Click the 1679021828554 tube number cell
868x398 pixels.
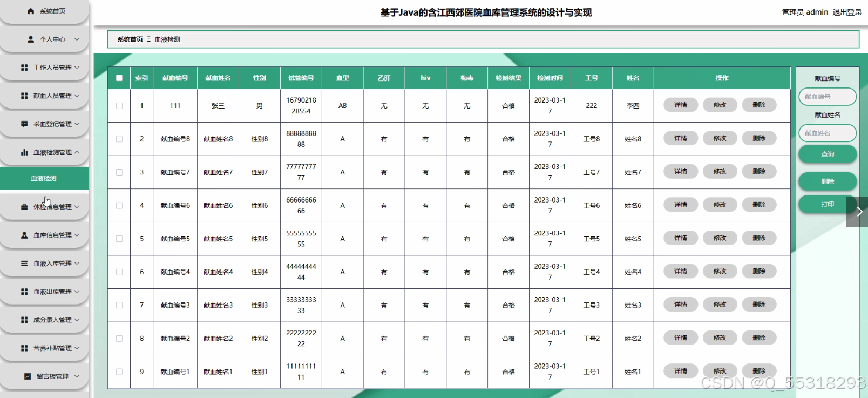pos(301,106)
